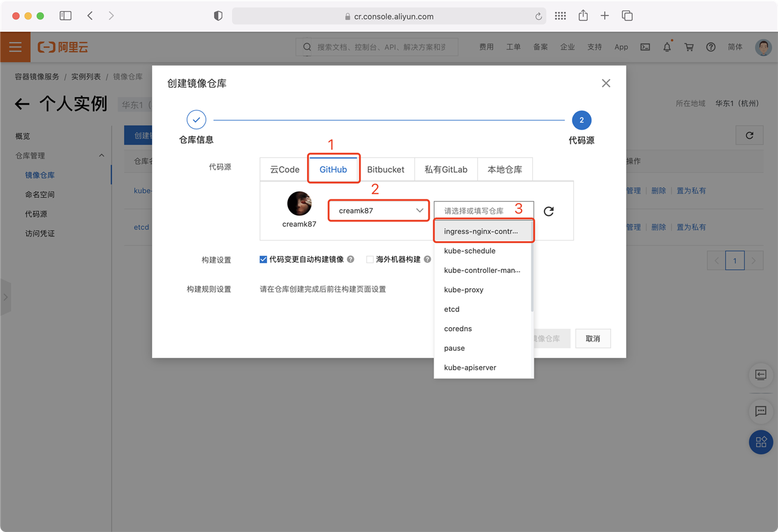The image size is (778, 532).
Task: Open 备案 in the top navigation
Action: (x=540, y=47)
